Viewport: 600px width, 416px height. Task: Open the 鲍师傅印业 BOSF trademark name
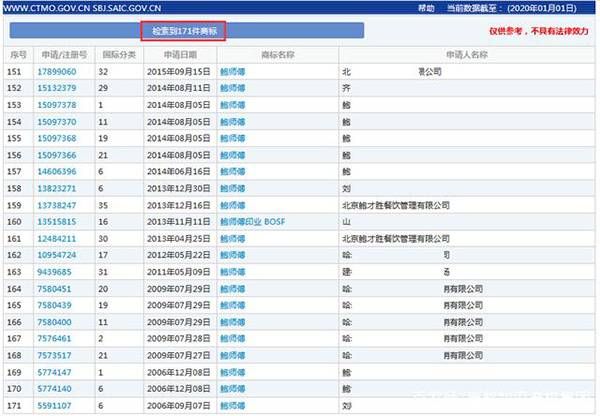tap(253, 221)
